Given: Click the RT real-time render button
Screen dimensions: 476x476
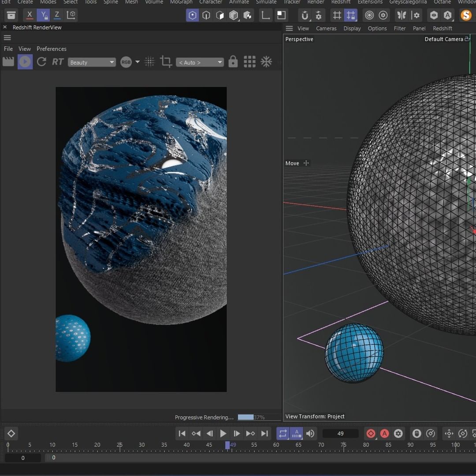Looking at the screenshot, I should click(58, 62).
